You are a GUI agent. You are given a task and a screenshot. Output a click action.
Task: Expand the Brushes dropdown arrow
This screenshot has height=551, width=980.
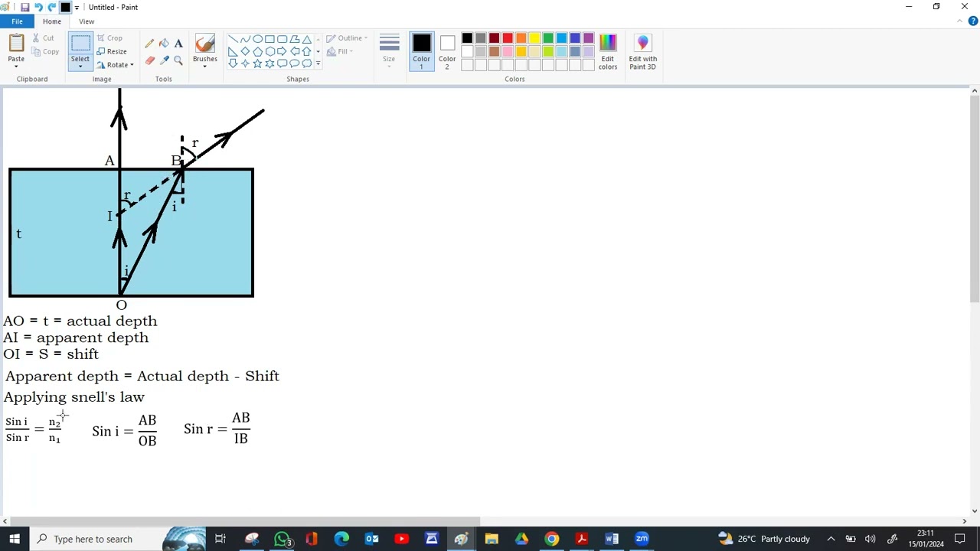pos(204,67)
